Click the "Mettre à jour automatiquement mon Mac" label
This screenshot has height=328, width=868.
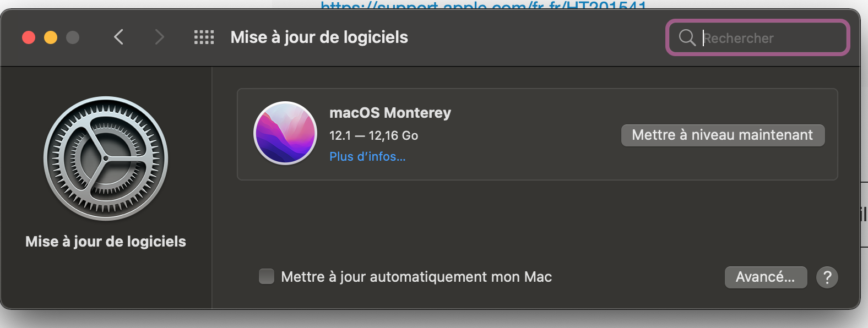point(416,277)
